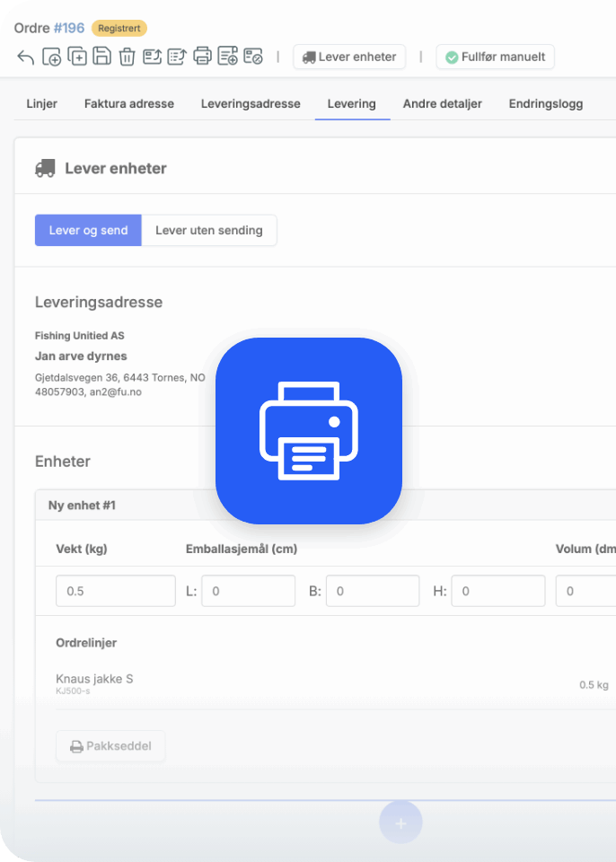The image size is (616, 862).
Task: Switch to 'Lever uten sending' option
Action: coord(209,230)
